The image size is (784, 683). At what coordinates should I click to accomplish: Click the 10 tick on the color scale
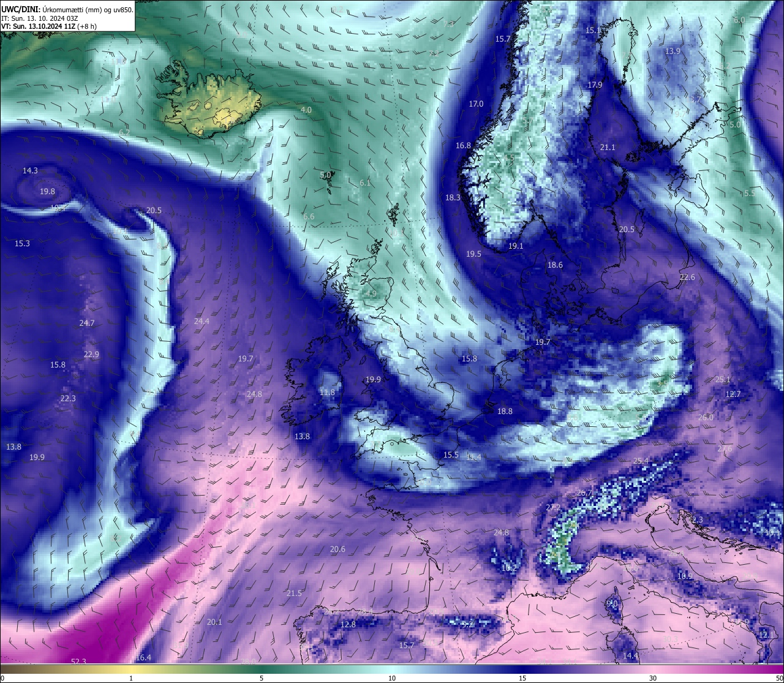(392, 678)
